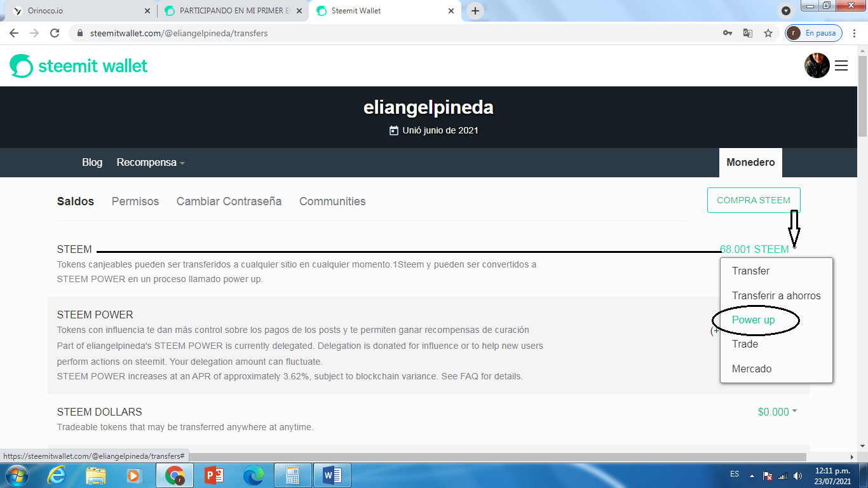Click the STEEM DOLLARS heading text
This screenshot has height=488, width=868.
100,412
